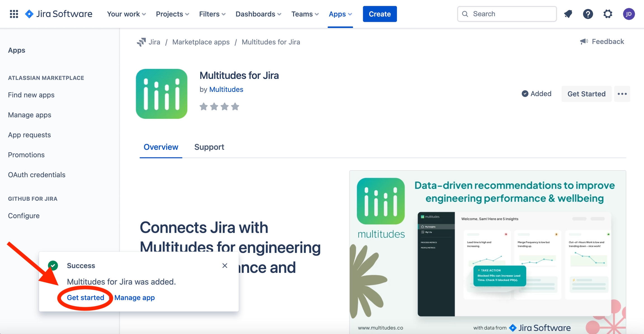The height and width of the screenshot is (334, 644).
Task: Open the settings gear icon
Action: [x=608, y=14]
